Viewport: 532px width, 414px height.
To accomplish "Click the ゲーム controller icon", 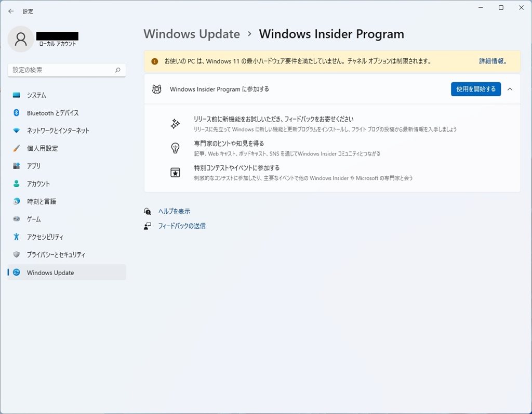I will click(x=16, y=219).
